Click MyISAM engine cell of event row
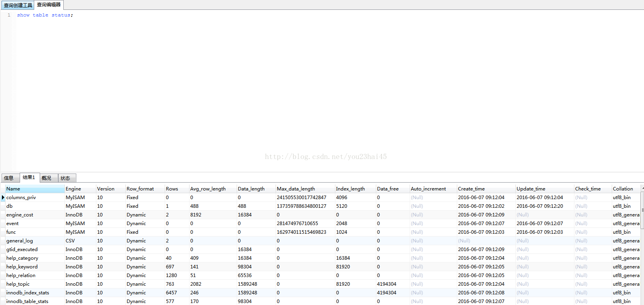This screenshot has height=305, width=644. (80, 224)
